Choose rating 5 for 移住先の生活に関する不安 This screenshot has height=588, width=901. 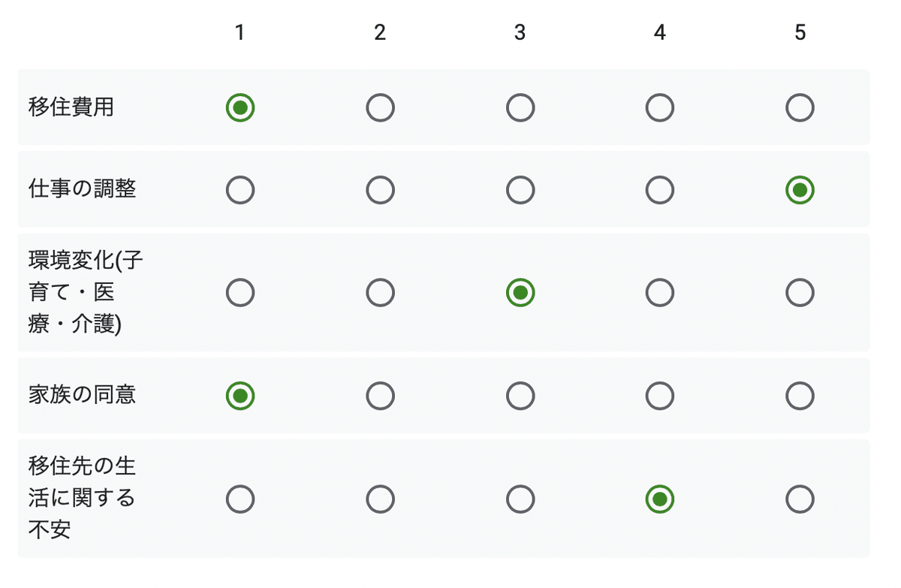pyautogui.click(x=800, y=499)
